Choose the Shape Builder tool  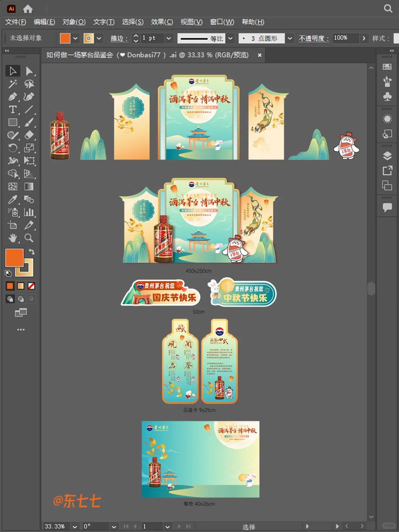(13, 174)
